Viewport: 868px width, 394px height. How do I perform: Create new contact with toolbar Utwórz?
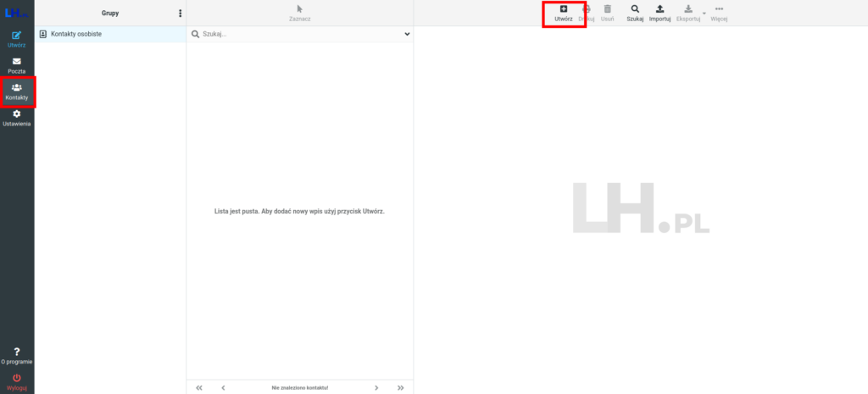[x=564, y=13]
